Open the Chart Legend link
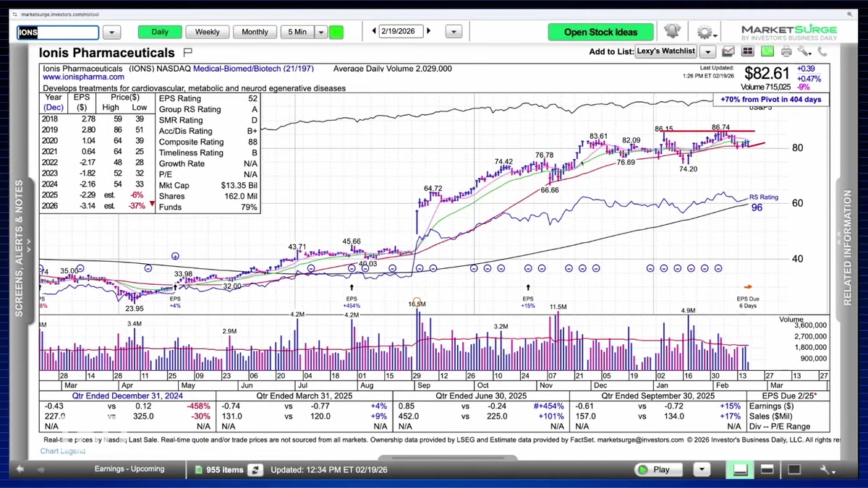Image resolution: width=868 pixels, height=488 pixels. [63, 451]
